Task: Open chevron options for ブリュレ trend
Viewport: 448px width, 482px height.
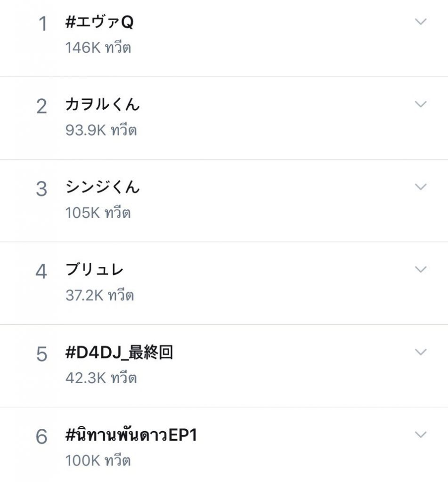Action: coord(421,270)
